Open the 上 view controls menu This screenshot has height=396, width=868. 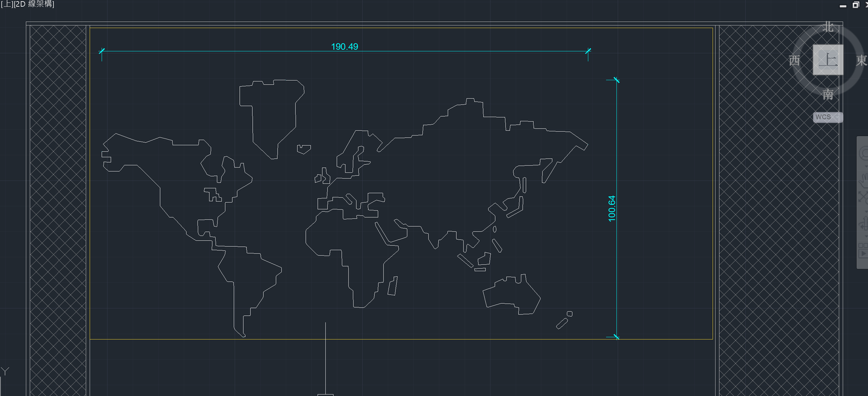tap(8, 4)
